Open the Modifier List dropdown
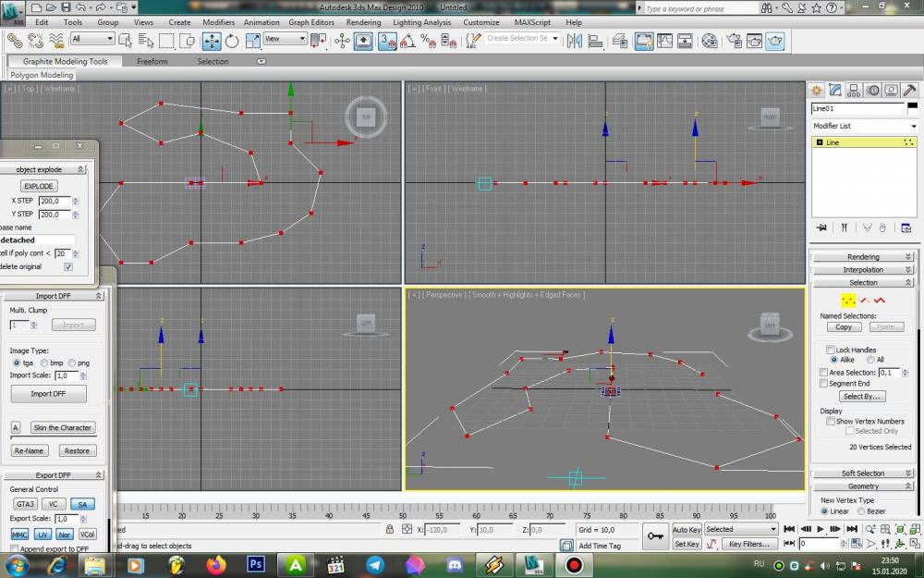This screenshot has width=924, height=578. (865, 126)
